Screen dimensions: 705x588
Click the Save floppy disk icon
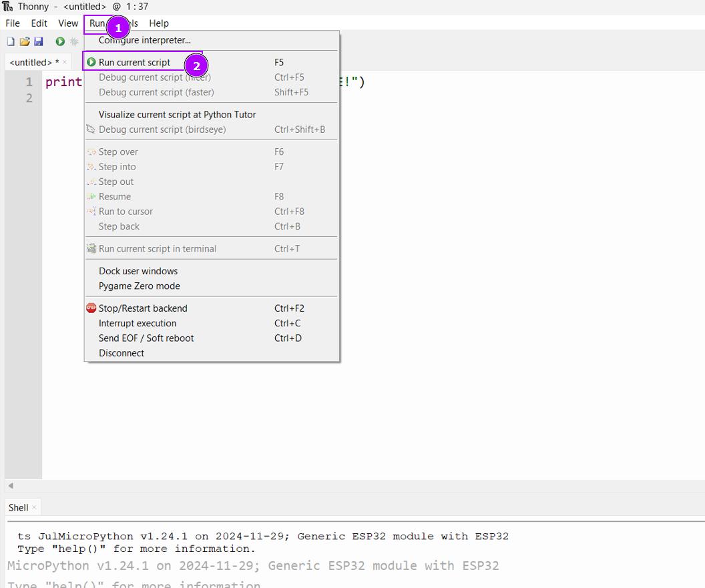point(39,41)
